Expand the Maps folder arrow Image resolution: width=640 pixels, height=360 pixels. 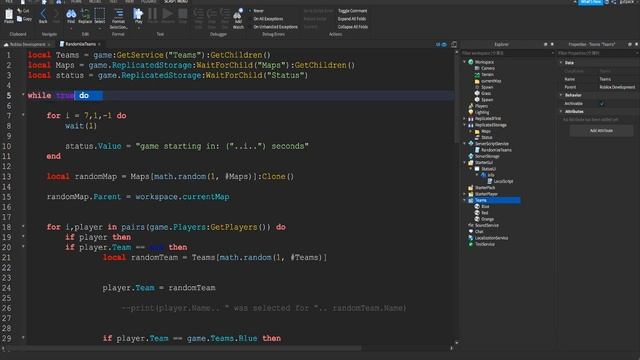tap(471, 131)
